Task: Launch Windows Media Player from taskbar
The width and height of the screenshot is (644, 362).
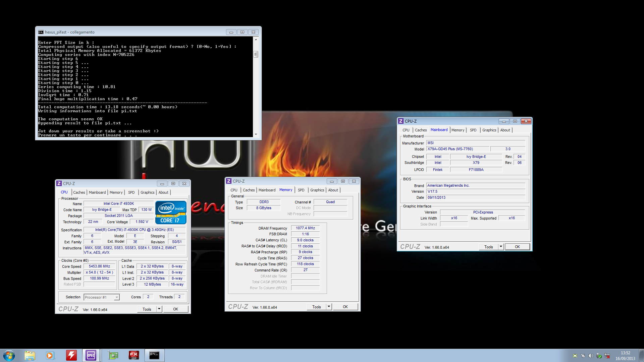Action: pos(50,355)
